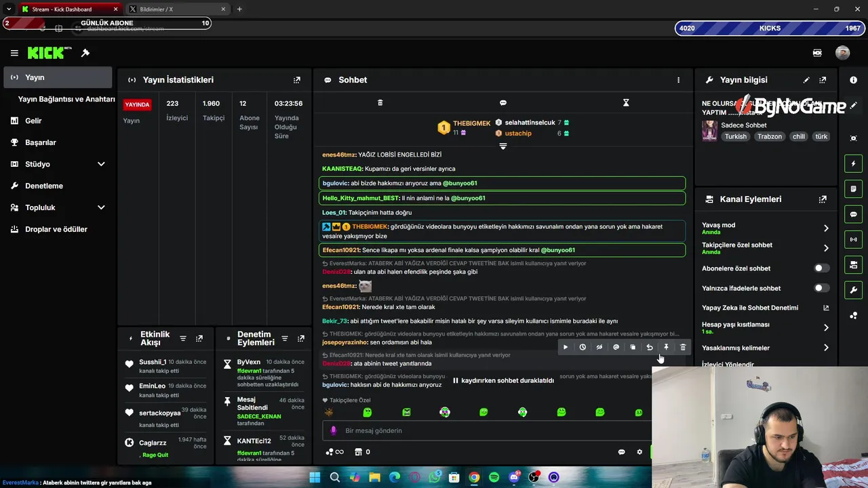Click the shop icon below message box
The width and height of the screenshot is (868, 488).
(359, 452)
